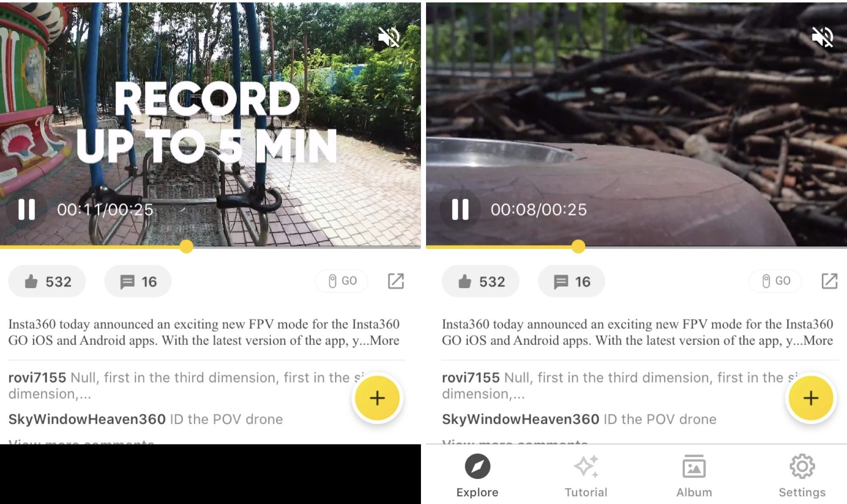Open the Settings tab
The image size is (847, 504).
point(802,476)
